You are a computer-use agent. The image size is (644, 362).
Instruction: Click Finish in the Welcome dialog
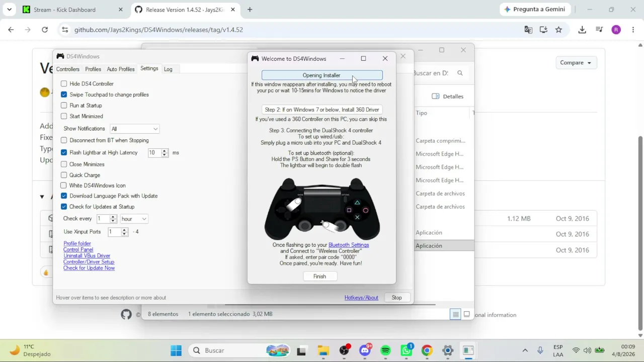[319, 277]
